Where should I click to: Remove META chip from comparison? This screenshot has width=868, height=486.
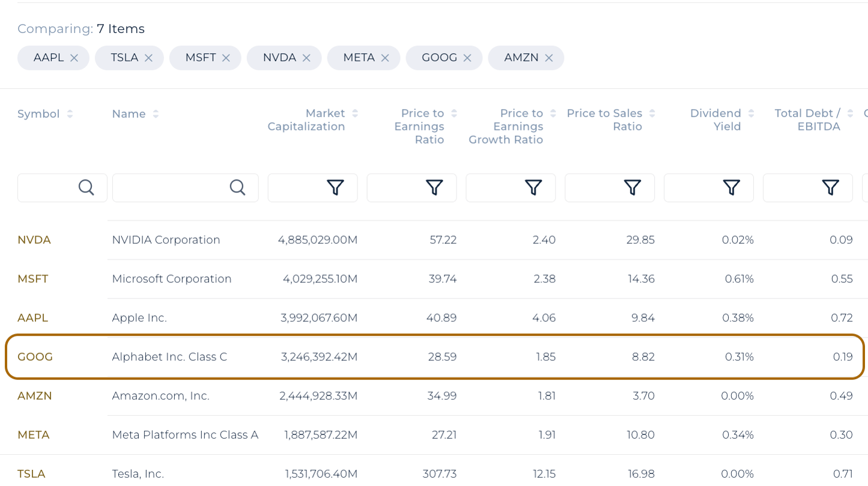[x=385, y=58]
